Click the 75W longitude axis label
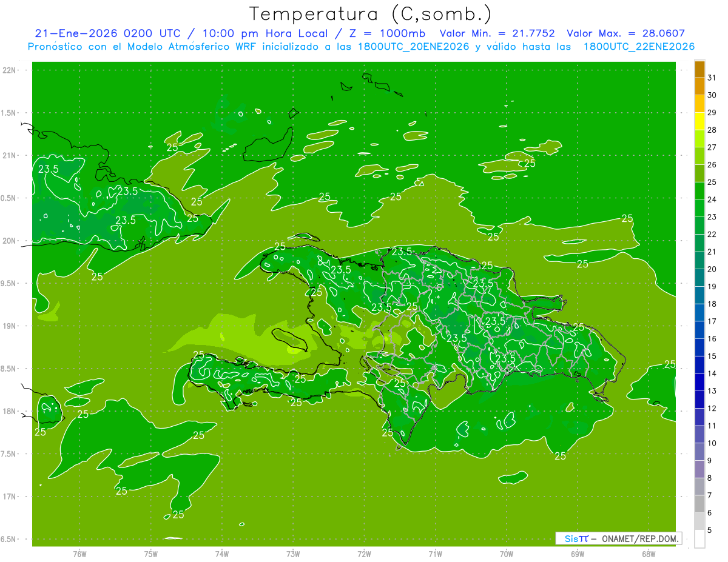The width and height of the screenshot is (728, 562). pos(151,554)
